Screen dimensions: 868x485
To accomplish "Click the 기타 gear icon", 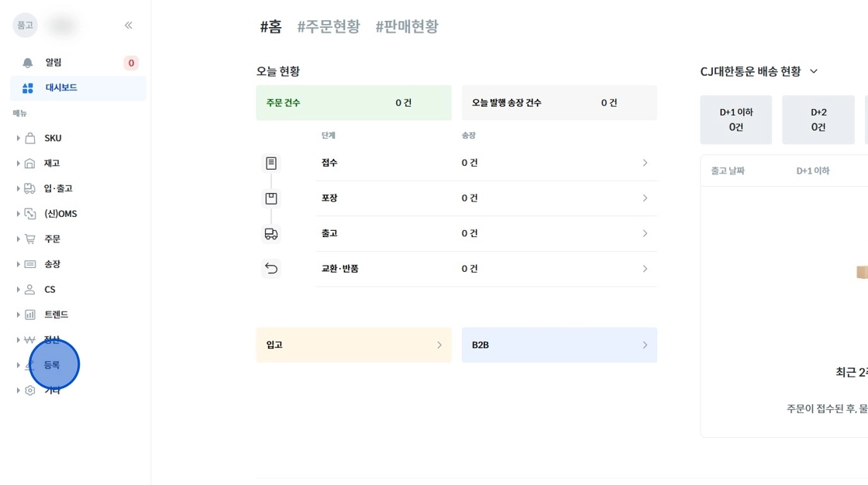I will 30,390.
